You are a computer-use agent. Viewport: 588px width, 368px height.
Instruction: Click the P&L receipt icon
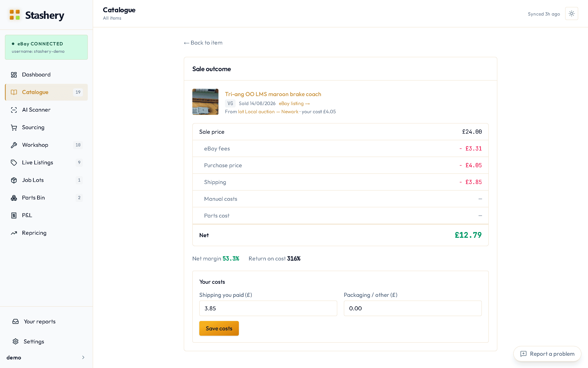point(14,215)
